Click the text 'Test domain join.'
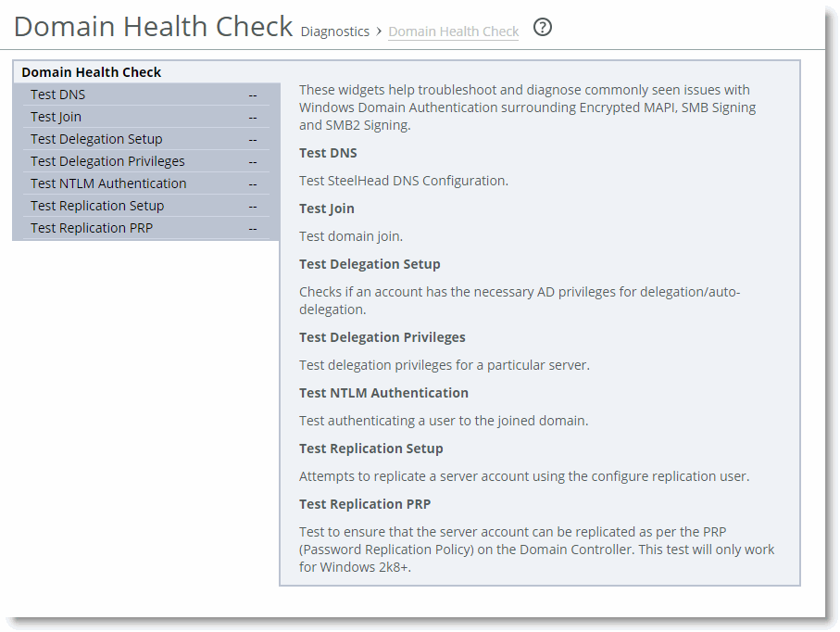 coord(351,236)
